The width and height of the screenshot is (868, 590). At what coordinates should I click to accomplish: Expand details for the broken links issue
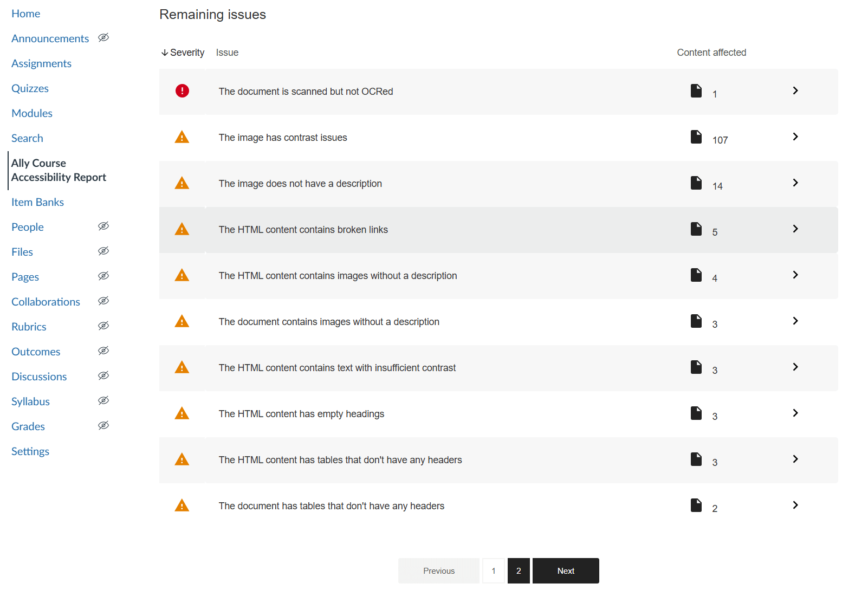tap(795, 229)
